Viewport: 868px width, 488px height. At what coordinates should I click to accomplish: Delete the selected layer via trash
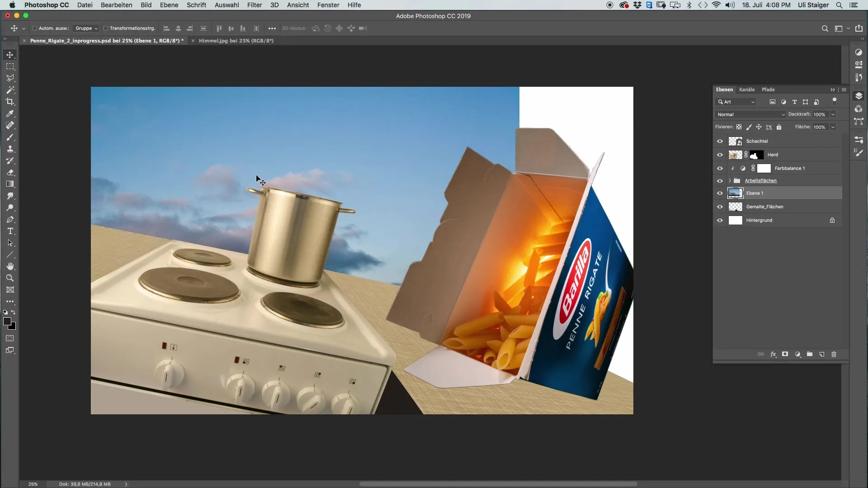[x=834, y=354]
